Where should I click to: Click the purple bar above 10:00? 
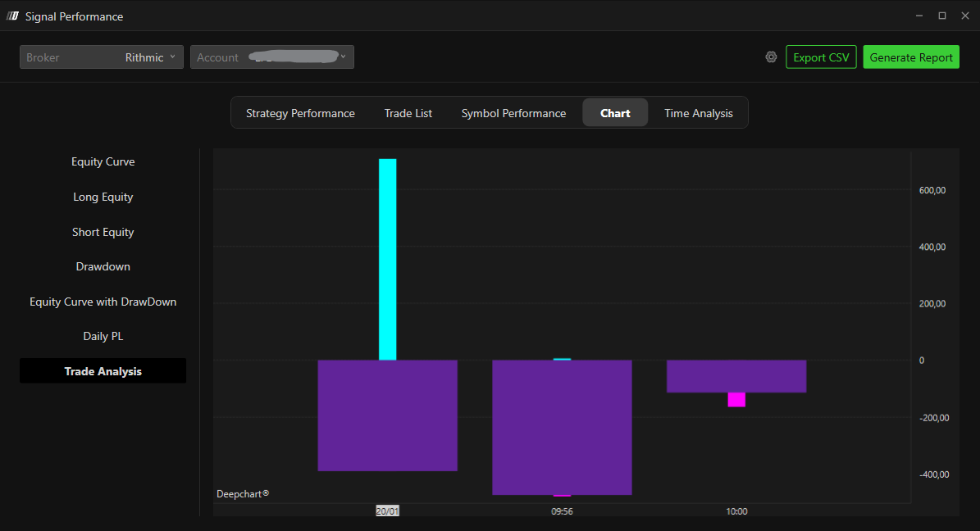(x=736, y=376)
